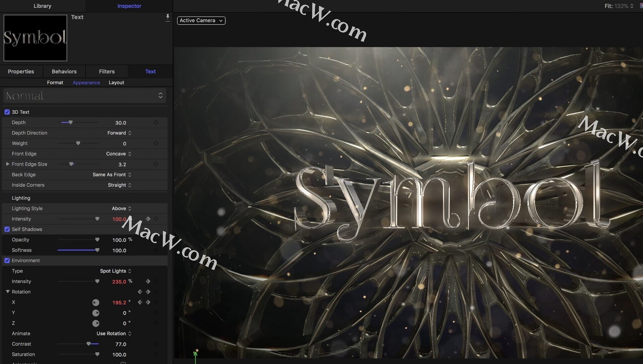The image size is (643, 364).
Task: Click next-keyframe arrow for Lighting Intensity
Action: [148, 219]
